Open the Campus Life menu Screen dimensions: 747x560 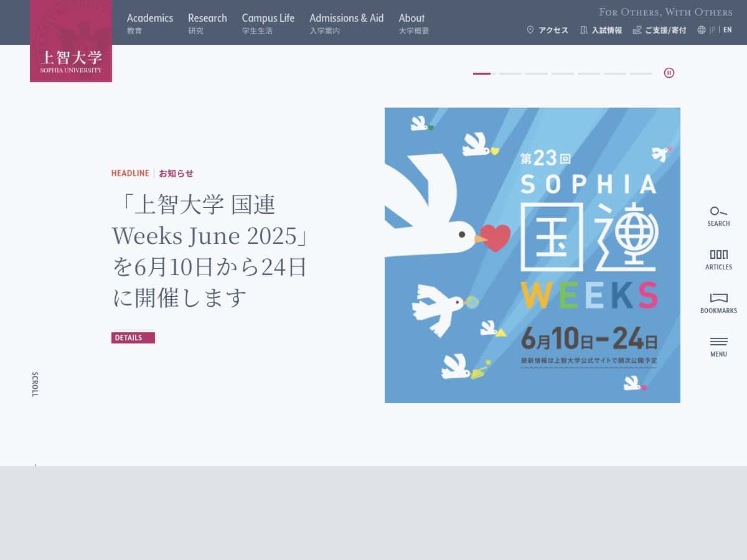[x=268, y=23]
